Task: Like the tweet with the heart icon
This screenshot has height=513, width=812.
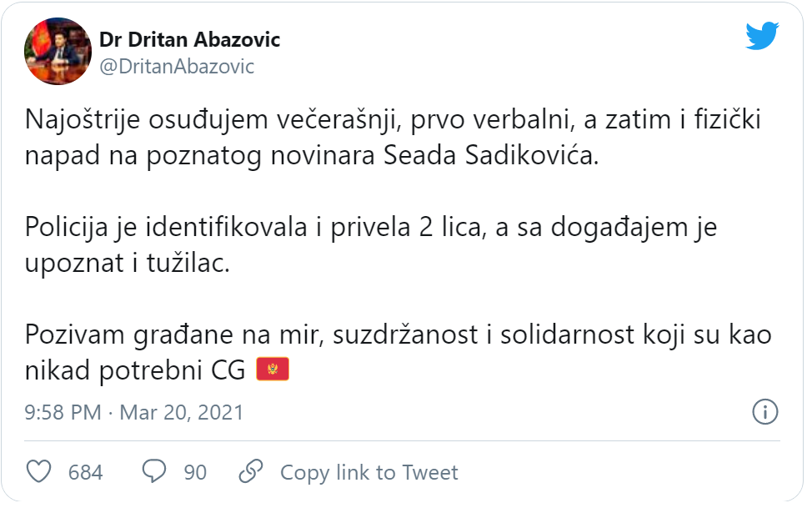Action: pyautogui.click(x=39, y=472)
